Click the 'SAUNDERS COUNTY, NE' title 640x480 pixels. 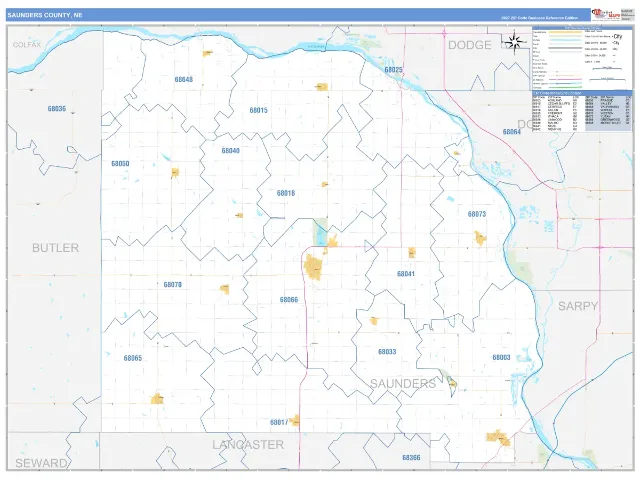(x=45, y=15)
